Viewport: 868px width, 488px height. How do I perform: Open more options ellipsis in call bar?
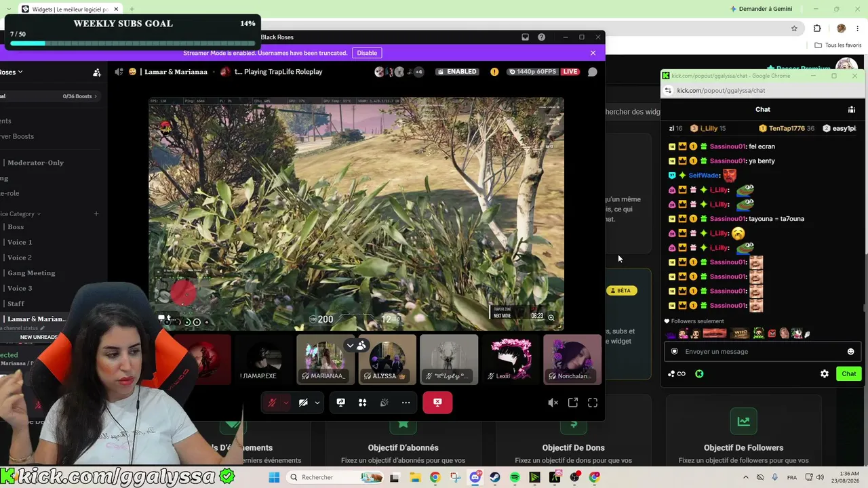[406, 403]
